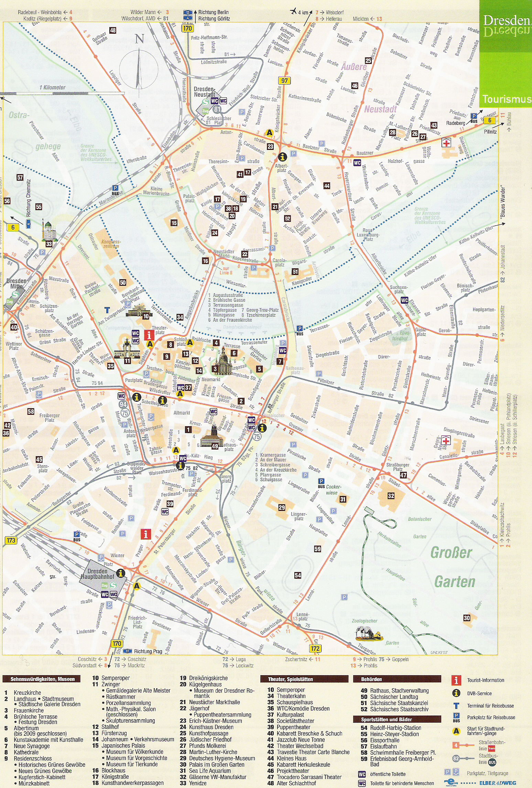The image size is (532, 788).
Task: Click the green S-Bahn icon at Dresden-Neustadt
Action: tap(205, 102)
